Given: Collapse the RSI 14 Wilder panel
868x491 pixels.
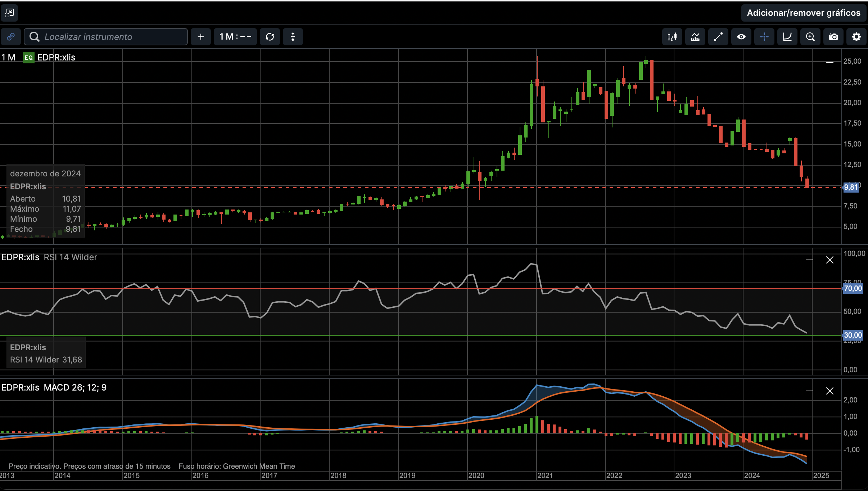Looking at the screenshot, I should 810,260.
